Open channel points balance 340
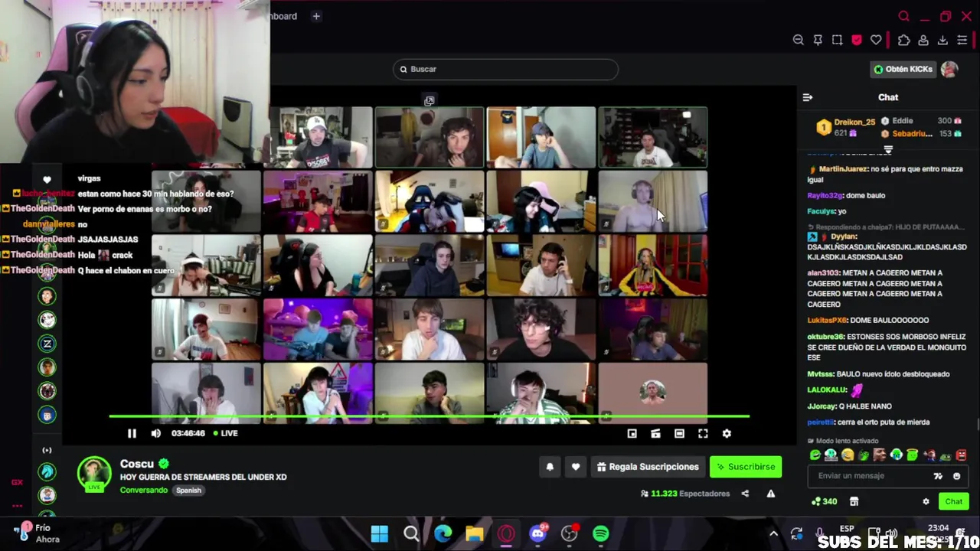 pos(824,501)
